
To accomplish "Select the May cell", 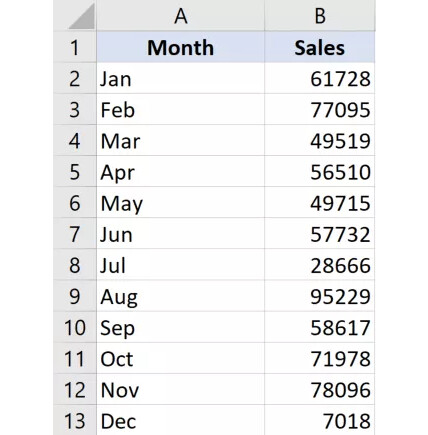I will pos(181,203).
